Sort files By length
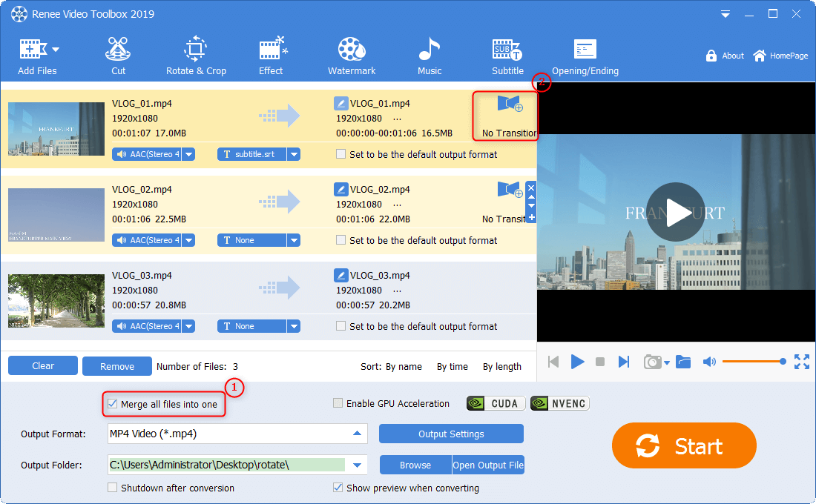Viewport: 816px width, 504px height. pos(501,366)
